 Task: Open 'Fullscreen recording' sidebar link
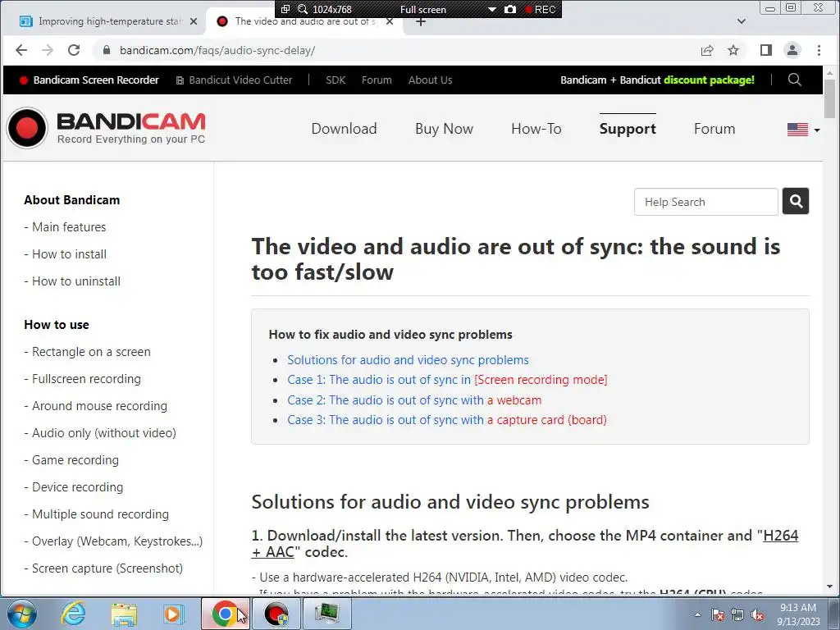(86, 379)
